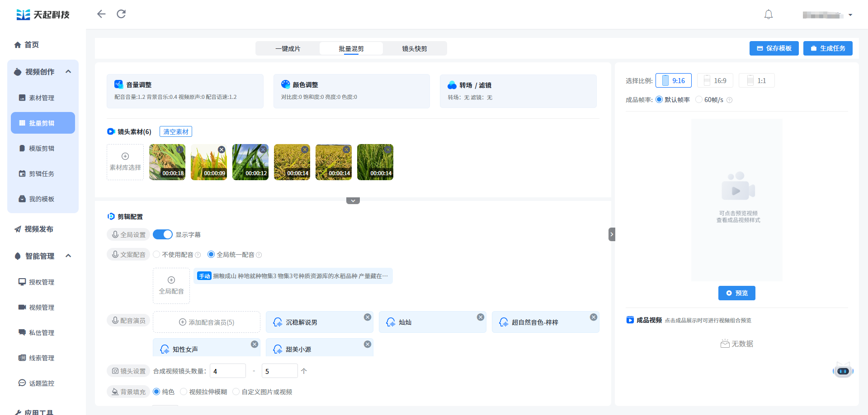Click the refresh page icon
The height and width of the screenshot is (415, 868).
click(x=121, y=14)
